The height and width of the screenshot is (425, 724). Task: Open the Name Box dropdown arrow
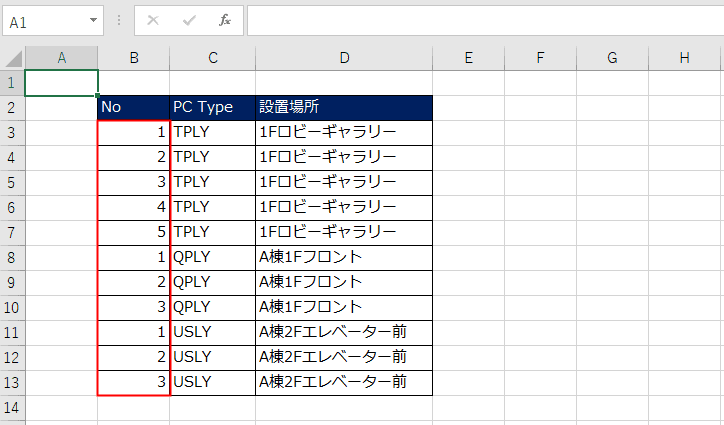point(93,20)
